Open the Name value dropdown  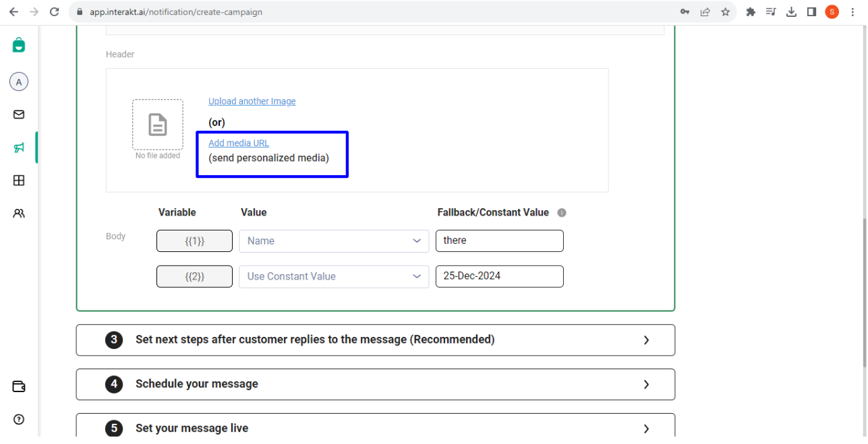tap(334, 241)
